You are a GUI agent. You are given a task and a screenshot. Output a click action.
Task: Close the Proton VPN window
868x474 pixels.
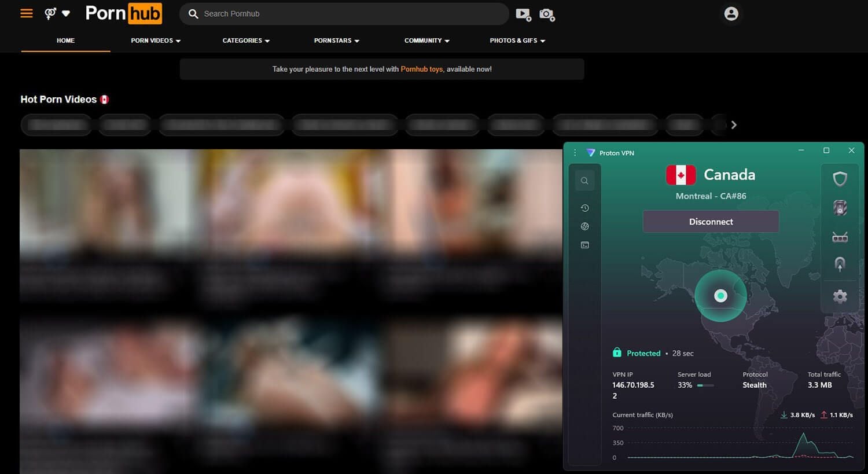click(851, 150)
